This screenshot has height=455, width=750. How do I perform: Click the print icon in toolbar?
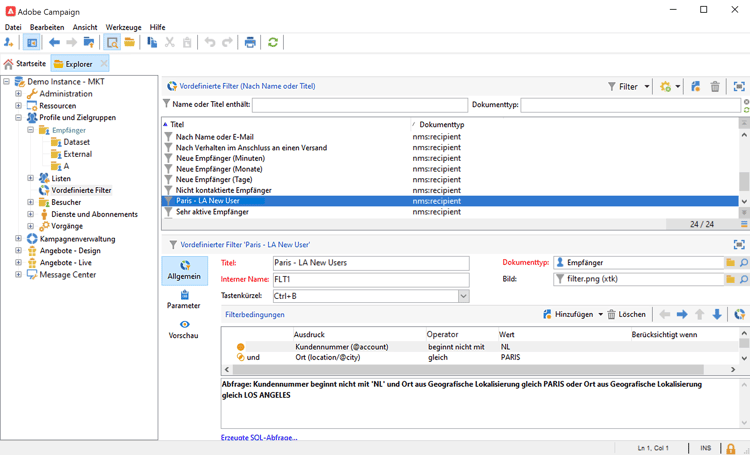point(250,43)
